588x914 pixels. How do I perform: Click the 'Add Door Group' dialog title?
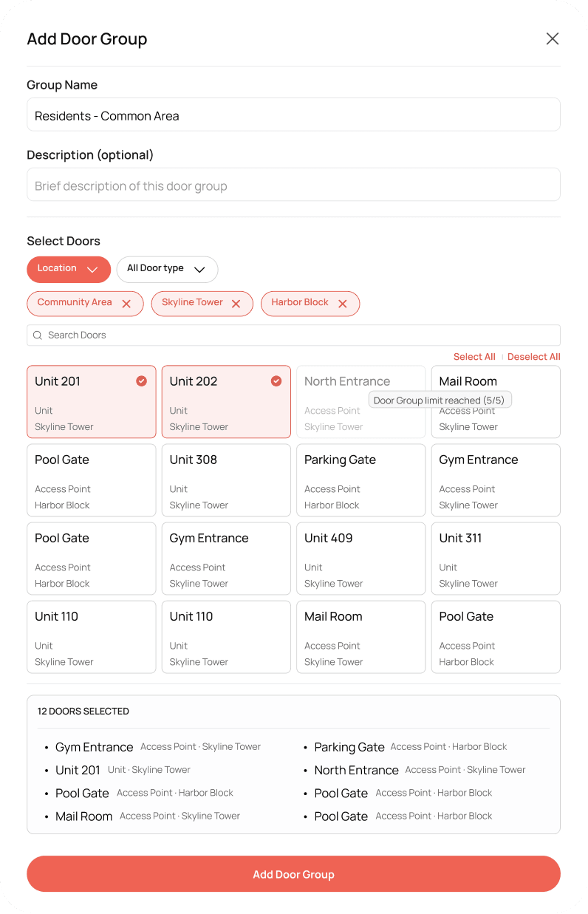(x=87, y=39)
